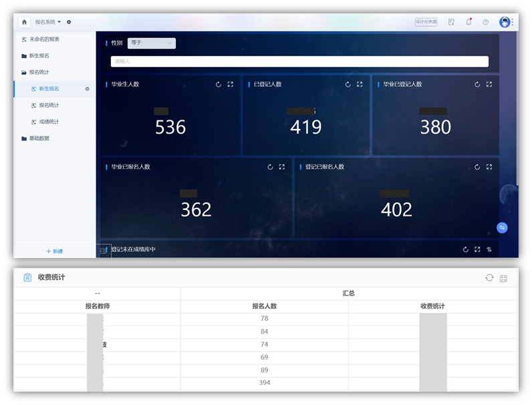Toggle the sidebar collapse icon

coord(104,251)
